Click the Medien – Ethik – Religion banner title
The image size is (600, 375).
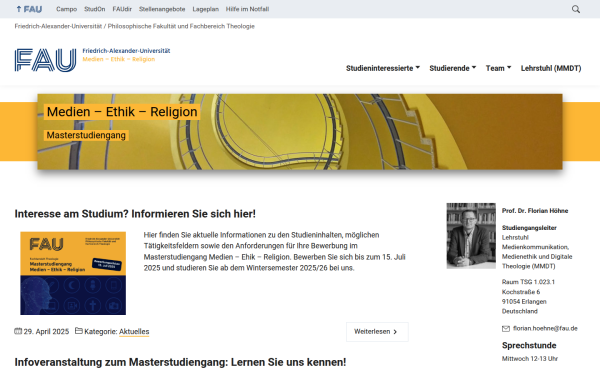click(122, 112)
